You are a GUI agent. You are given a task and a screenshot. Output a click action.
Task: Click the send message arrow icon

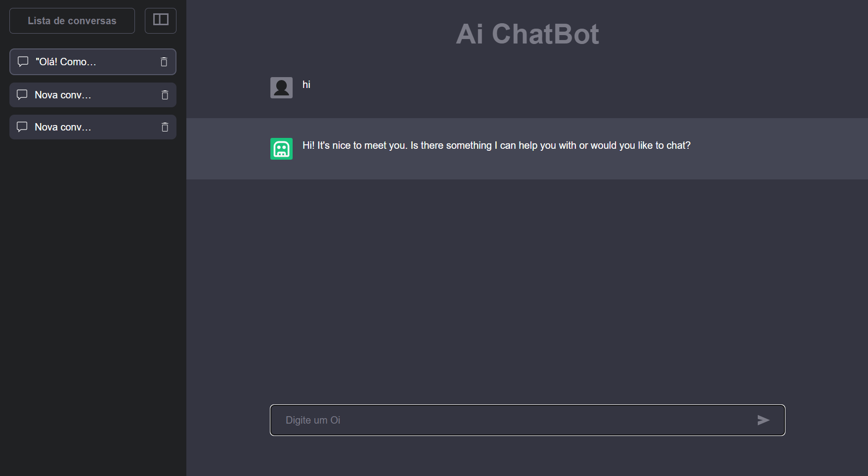point(763,420)
